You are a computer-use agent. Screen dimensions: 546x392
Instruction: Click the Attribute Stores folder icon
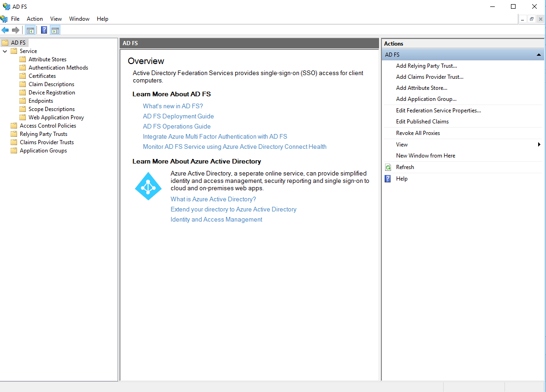[x=23, y=59]
